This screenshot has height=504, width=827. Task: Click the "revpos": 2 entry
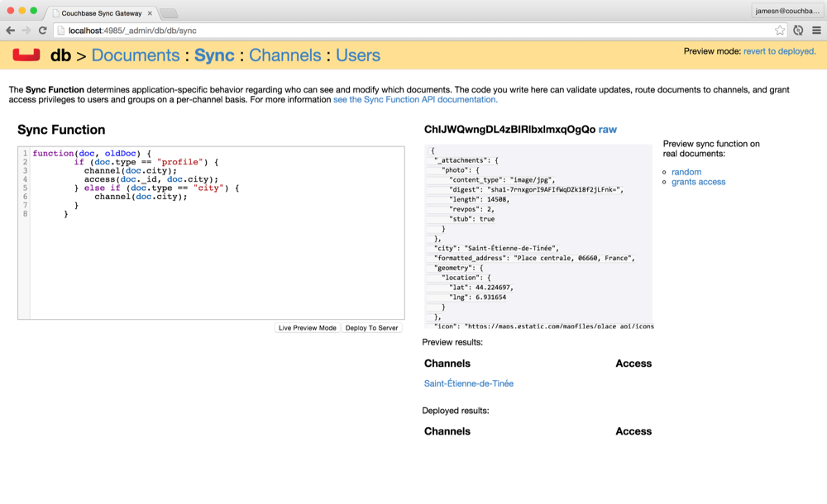tap(471, 209)
